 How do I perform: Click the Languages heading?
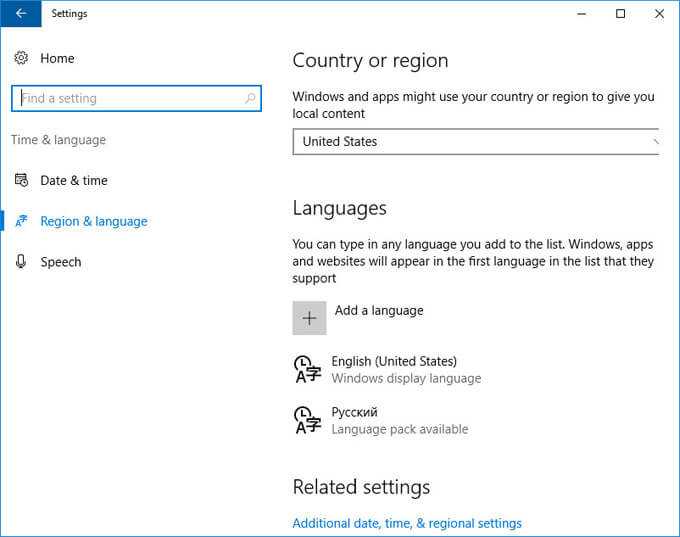pos(340,208)
